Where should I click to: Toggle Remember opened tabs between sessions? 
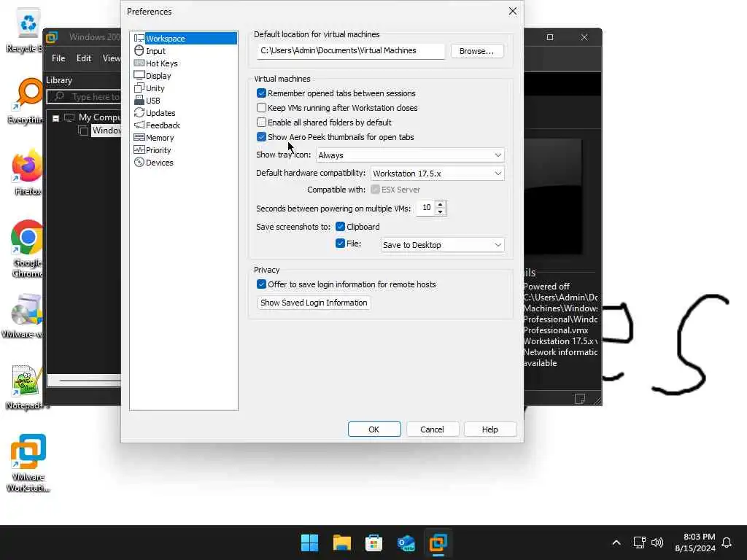click(261, 93)
